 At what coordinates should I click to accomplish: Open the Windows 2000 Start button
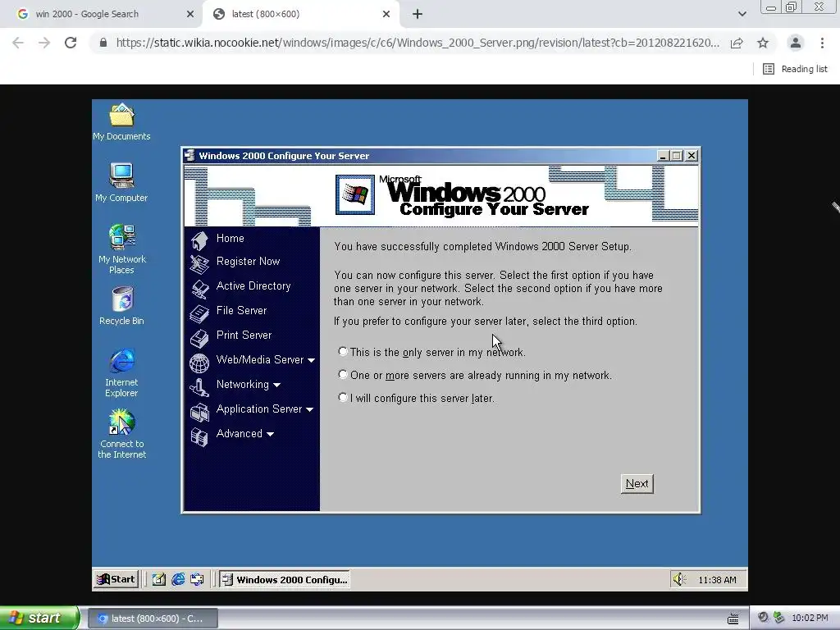tap(116, 579)
